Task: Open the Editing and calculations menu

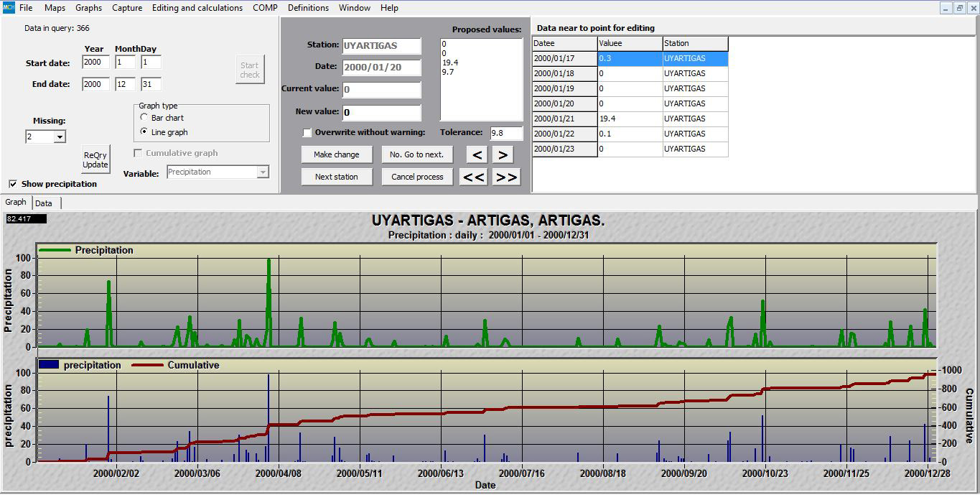Action: point(197,8)
